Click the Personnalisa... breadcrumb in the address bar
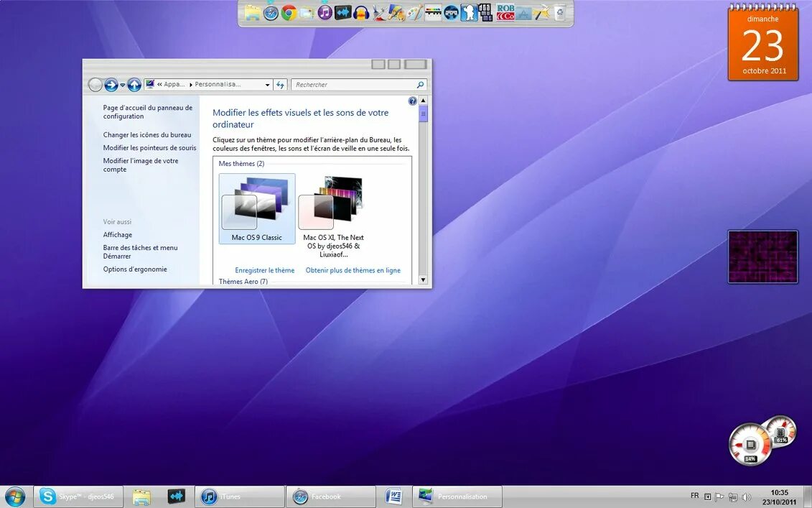Screen dimensions: 812x508 tap(218, 84)
